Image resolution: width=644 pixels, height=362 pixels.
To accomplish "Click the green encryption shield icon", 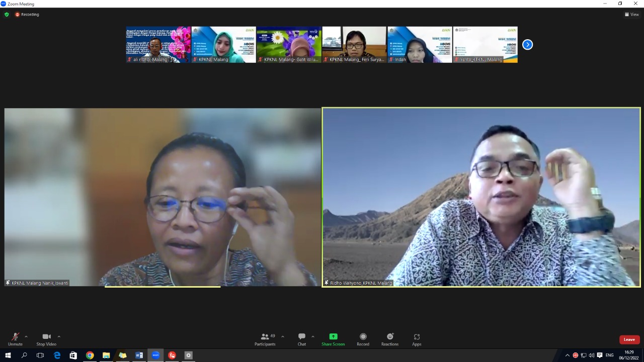I will coord(7,15).
